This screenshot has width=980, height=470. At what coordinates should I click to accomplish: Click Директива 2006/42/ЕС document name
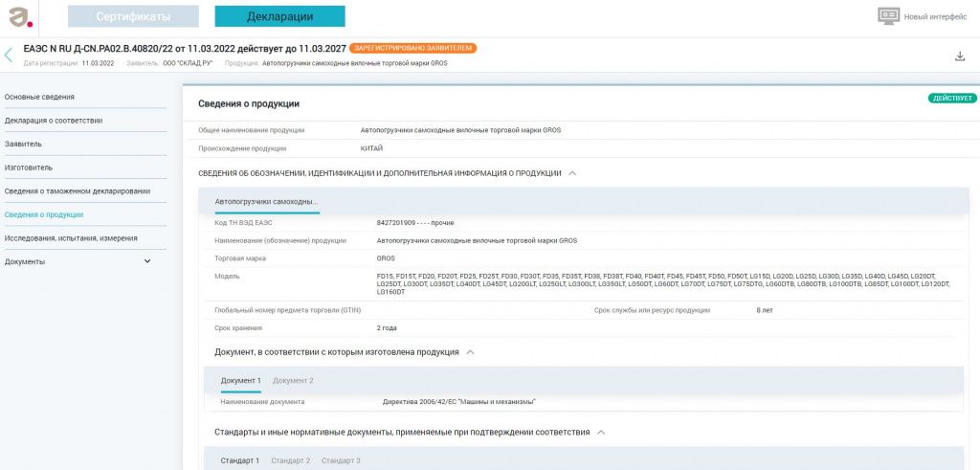(x=459, y=402)
